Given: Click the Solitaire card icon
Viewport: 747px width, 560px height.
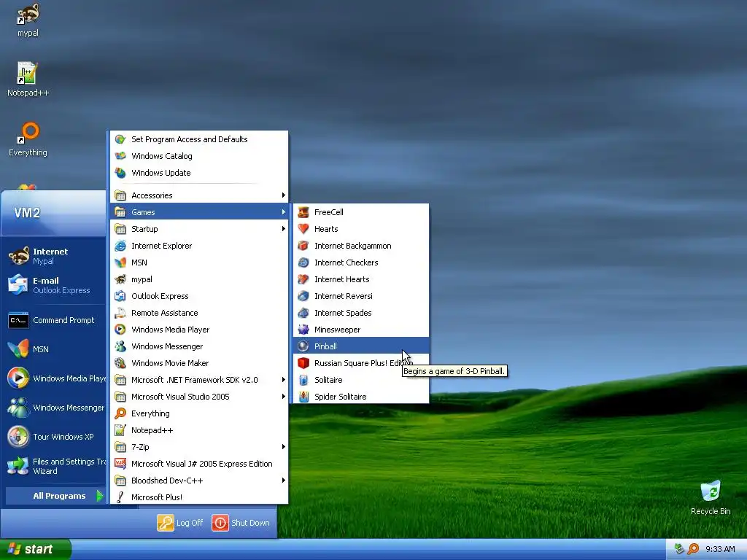Looking at the screenshot, I should click(x=303, y=379).
